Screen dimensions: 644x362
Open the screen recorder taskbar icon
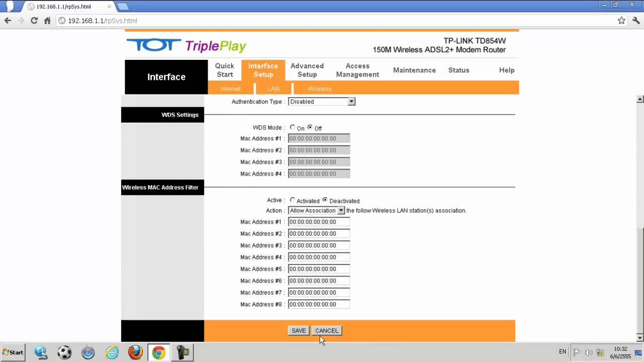182,352
